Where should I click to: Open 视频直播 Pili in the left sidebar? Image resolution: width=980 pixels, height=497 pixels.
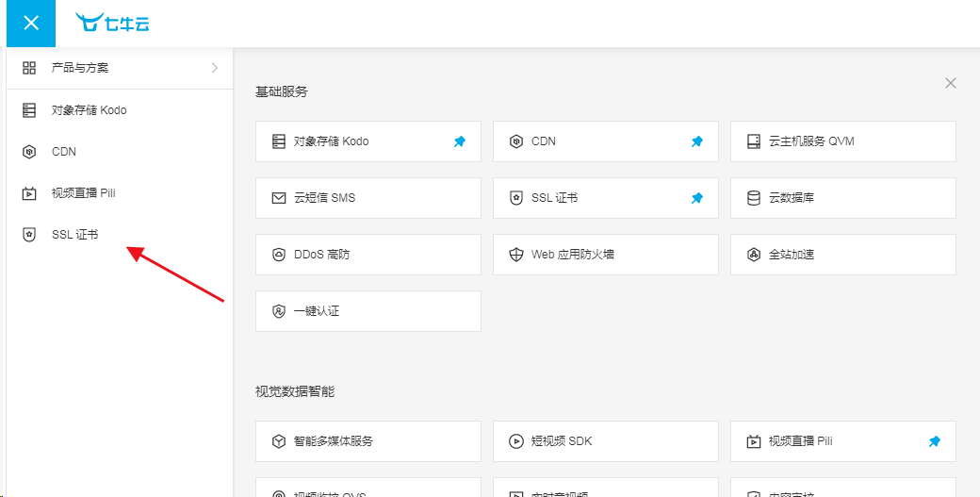click(120, 192)
